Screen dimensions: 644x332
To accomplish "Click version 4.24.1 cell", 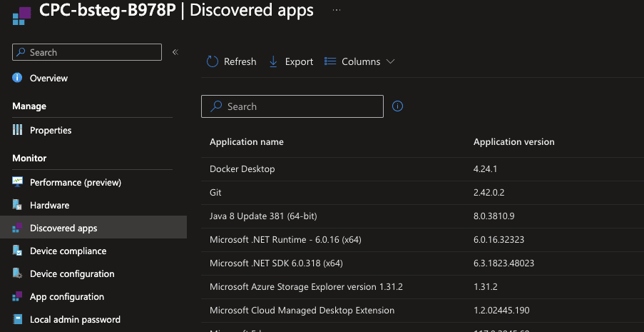I will [486, 169].
